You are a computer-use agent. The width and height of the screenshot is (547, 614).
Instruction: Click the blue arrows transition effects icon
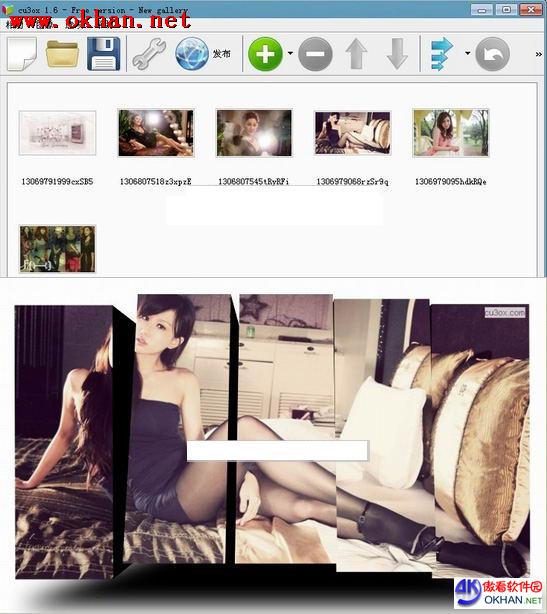click(x=442, y=54)
